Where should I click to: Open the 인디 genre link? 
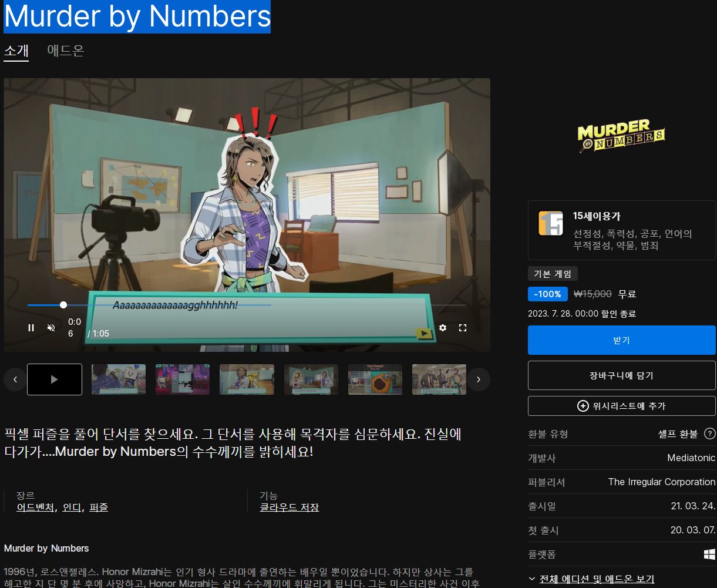coord(72,508)
